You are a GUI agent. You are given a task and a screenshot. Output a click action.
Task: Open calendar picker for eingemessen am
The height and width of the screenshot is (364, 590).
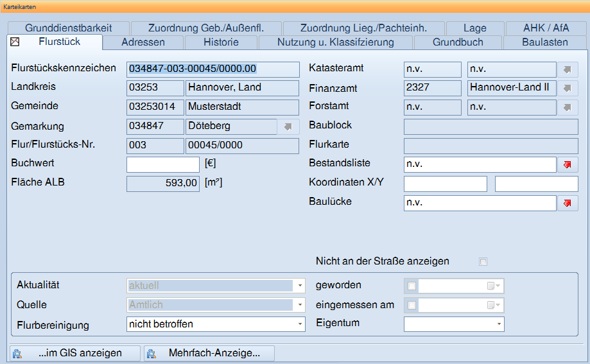pos(494,305)
